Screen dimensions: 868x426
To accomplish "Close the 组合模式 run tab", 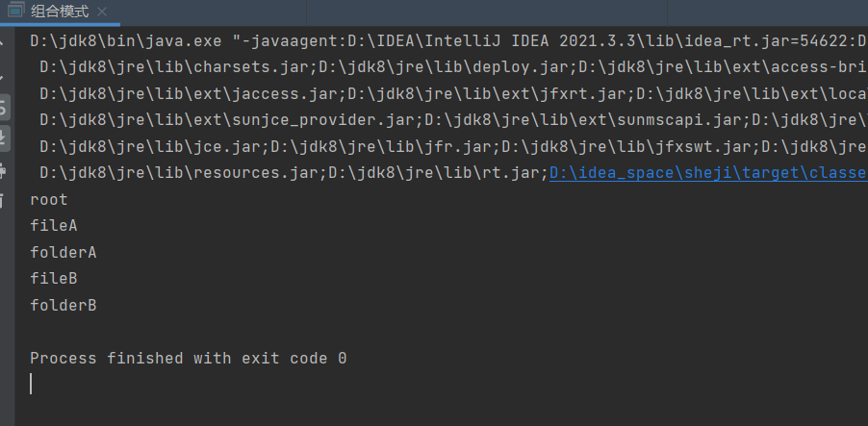I will pos(102,12).
